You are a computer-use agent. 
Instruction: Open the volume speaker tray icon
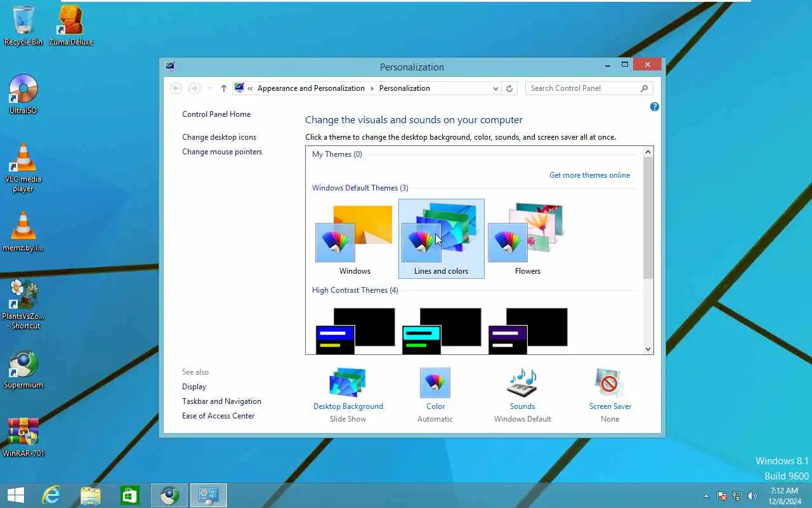pos(752,496)
